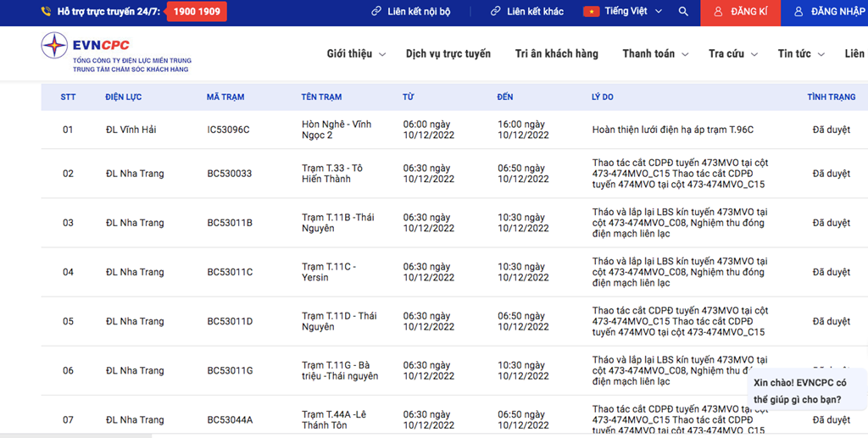Open Tri ân khách hàng menu item

point(556,53)
